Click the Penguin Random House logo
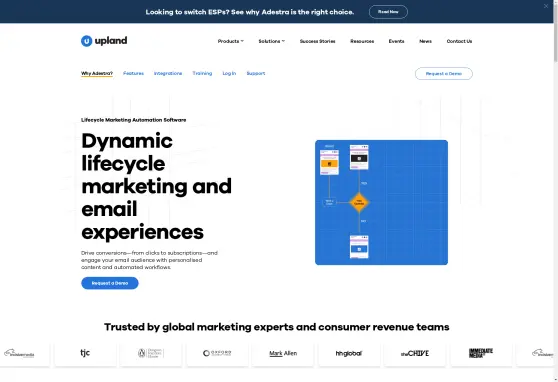 click(x=151, y=353)
